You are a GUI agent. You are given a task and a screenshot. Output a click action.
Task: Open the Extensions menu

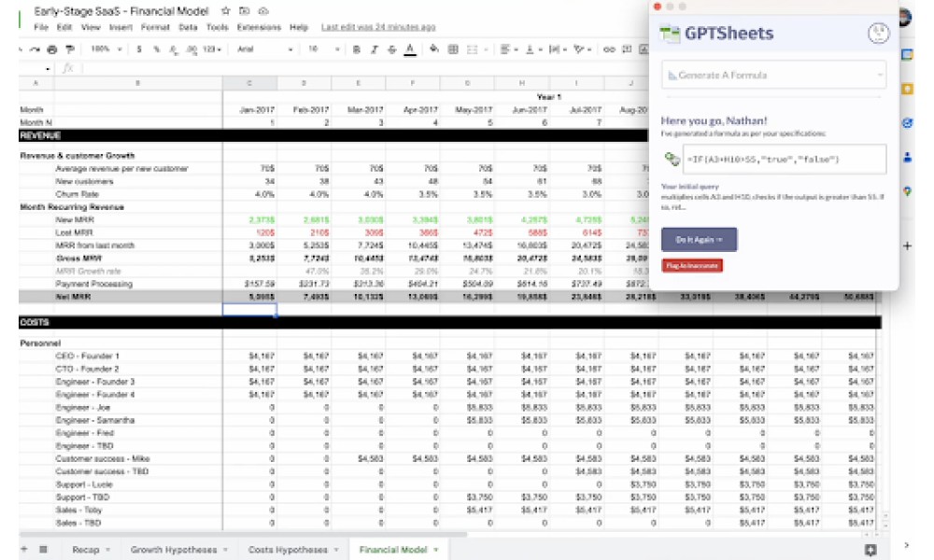pyautogui.click(x=259, y=27)
